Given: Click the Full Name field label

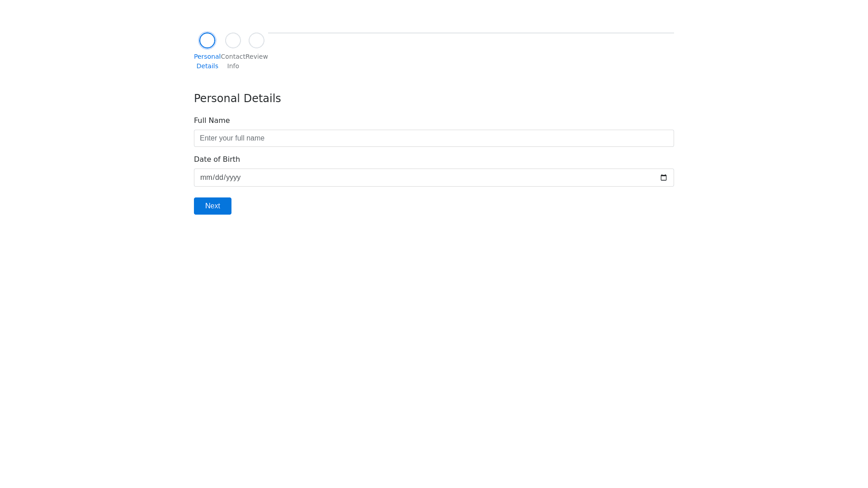Looking at the screenshot, I should [212, 121].
